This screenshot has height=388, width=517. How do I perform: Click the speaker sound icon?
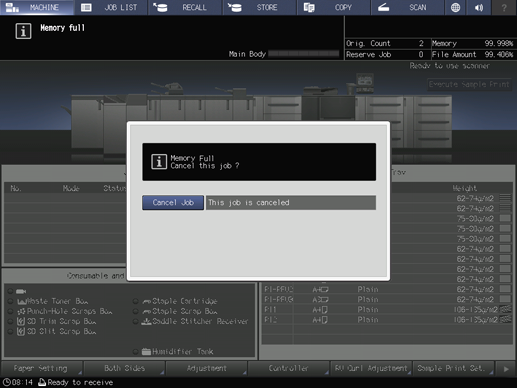tap(479, 7)
